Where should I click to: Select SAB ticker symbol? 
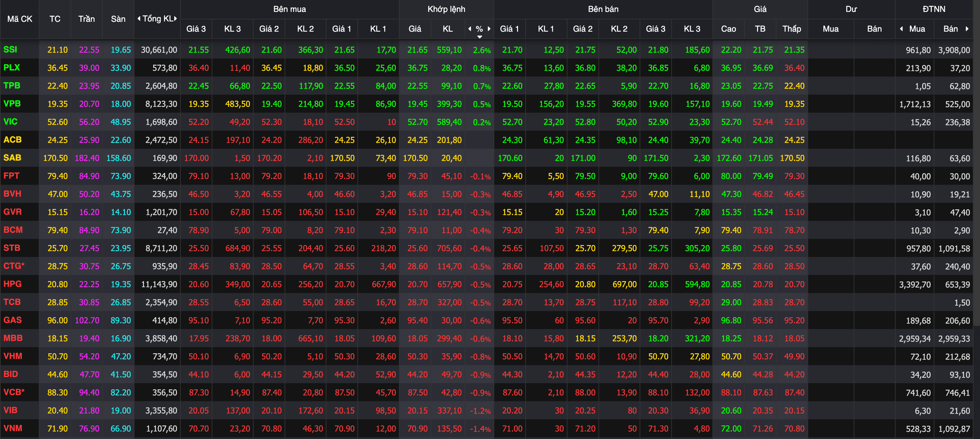pos(12,158)
